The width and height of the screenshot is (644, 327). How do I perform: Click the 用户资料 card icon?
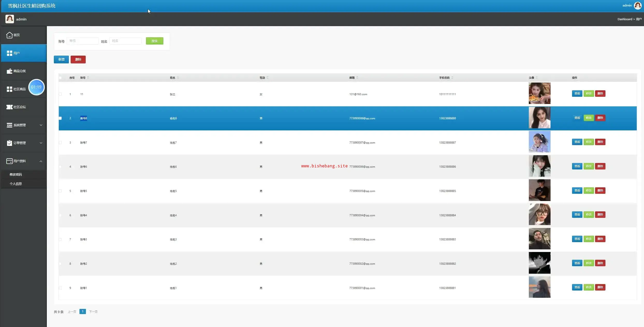click(x=9, y=161)
